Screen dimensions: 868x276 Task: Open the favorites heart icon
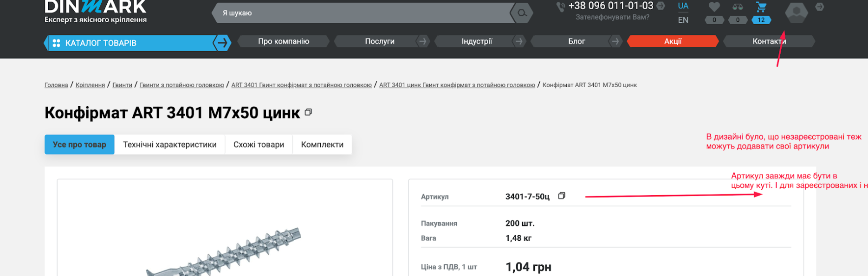pos(714,7)
